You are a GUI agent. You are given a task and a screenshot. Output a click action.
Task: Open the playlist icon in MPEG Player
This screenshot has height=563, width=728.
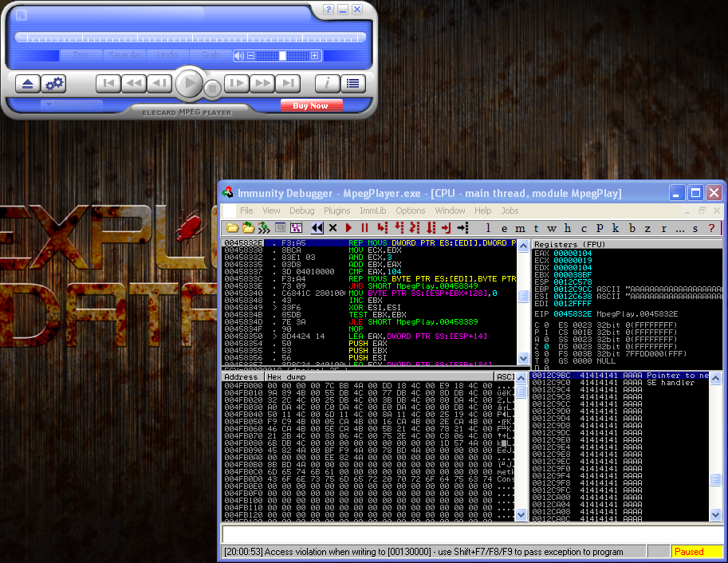click(353, 84)
